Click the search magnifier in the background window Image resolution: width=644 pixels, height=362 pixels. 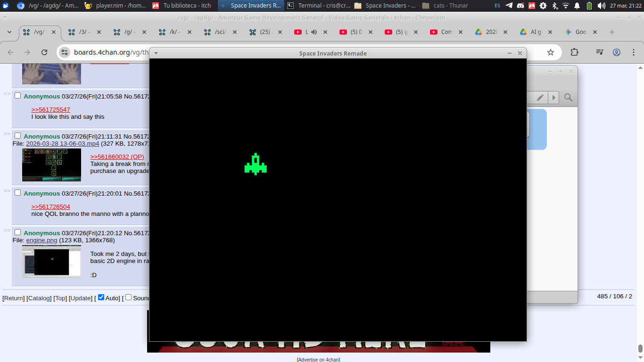tap(568, 98)
